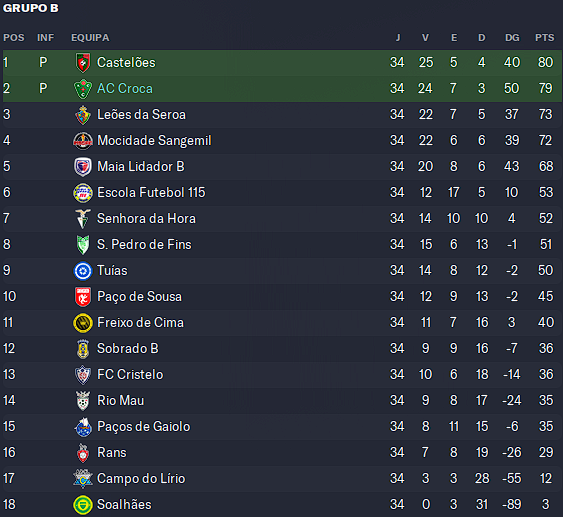Click the Maia Lidador B badge
This screenshot has width=563, height=517.
[x=83, y=167]
